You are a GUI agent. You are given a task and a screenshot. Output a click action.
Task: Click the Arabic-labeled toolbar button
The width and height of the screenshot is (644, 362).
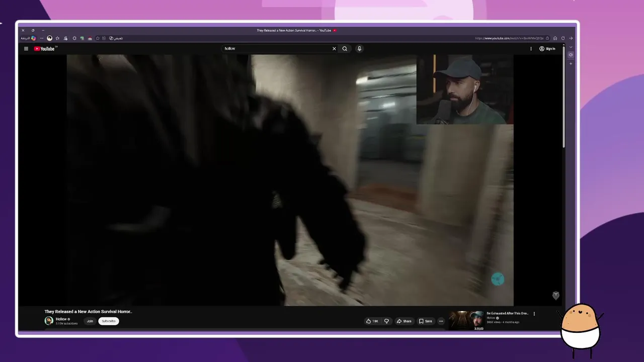point(116,38)
